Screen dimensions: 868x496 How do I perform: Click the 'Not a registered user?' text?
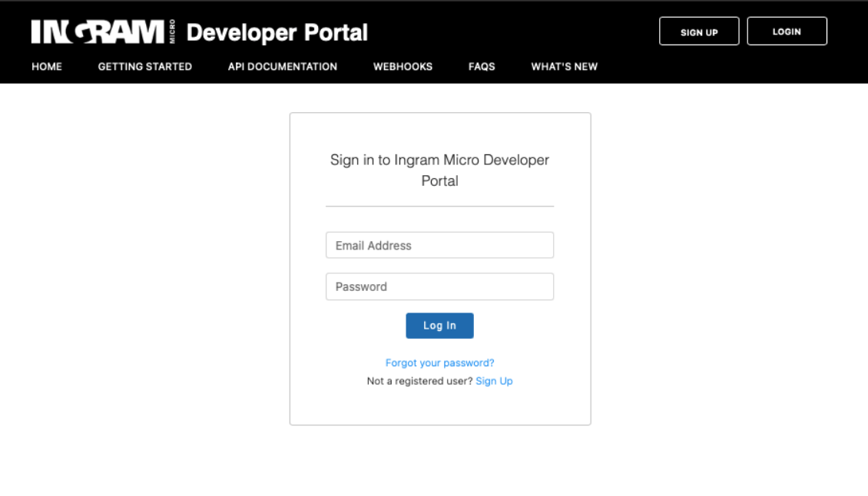(x=419, y=381)
